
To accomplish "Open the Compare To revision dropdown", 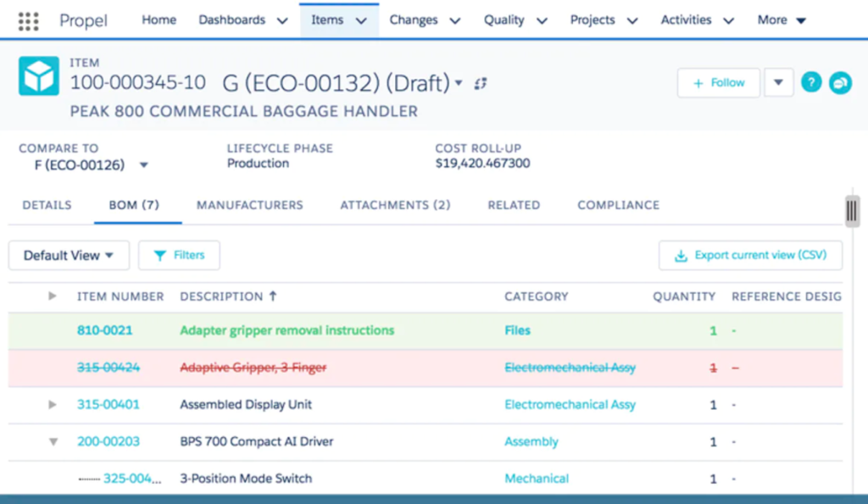I will pos(144,165).
